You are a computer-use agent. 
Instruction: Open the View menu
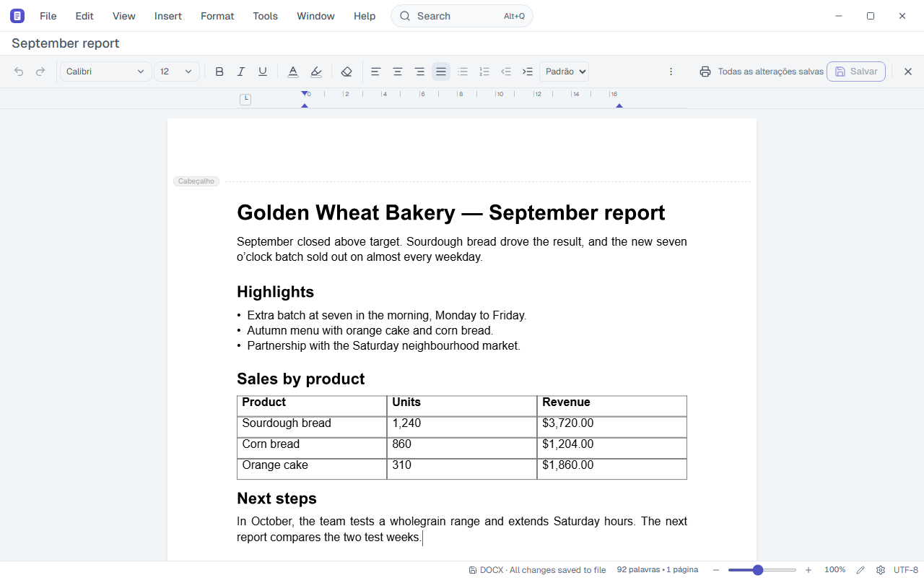point(124,16)
